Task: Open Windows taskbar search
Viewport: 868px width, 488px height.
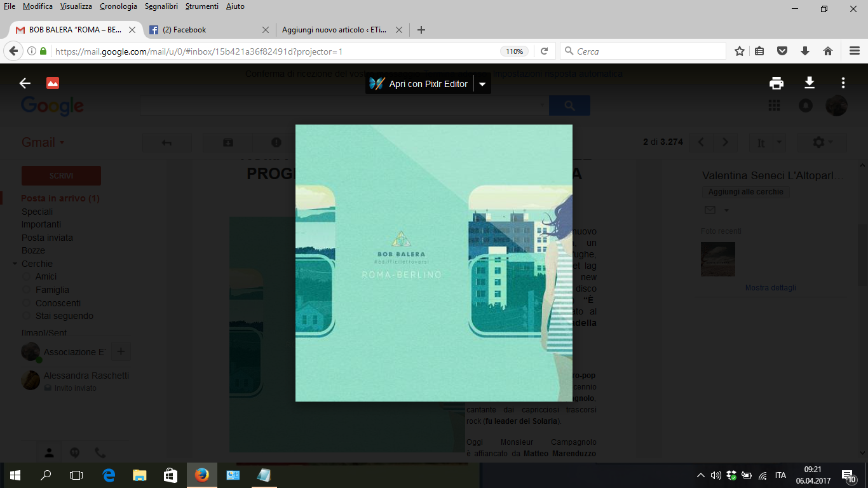Action: point(46,475)
